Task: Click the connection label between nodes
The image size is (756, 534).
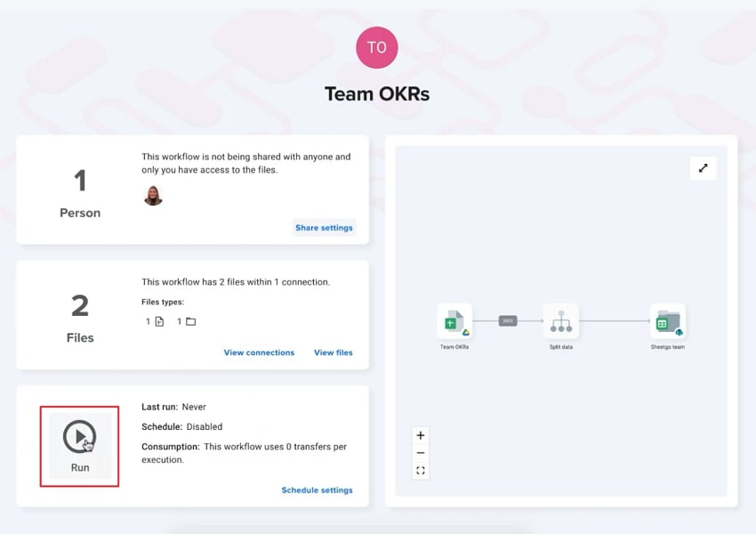Action: [x=508, y=320]
